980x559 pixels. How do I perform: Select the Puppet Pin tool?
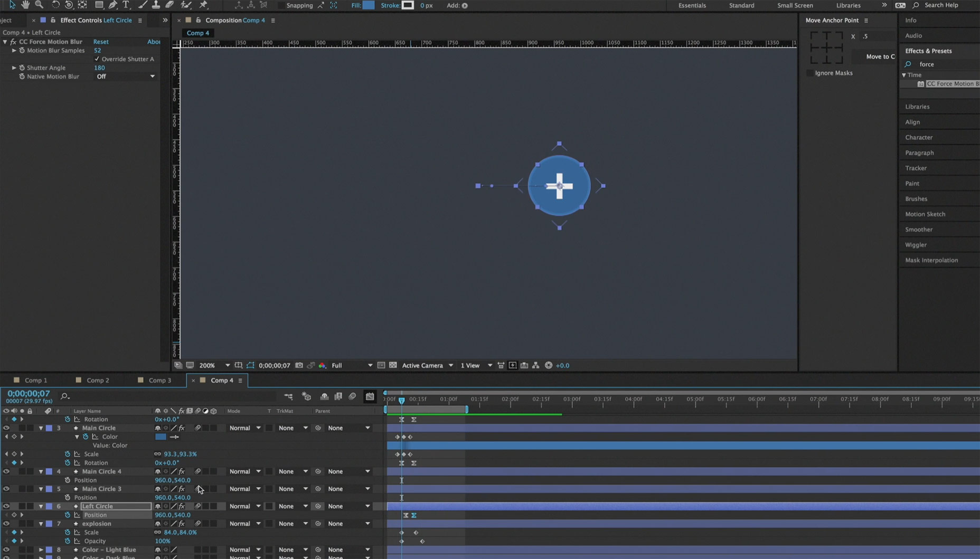pyautogui.click(x=203, y=5)
